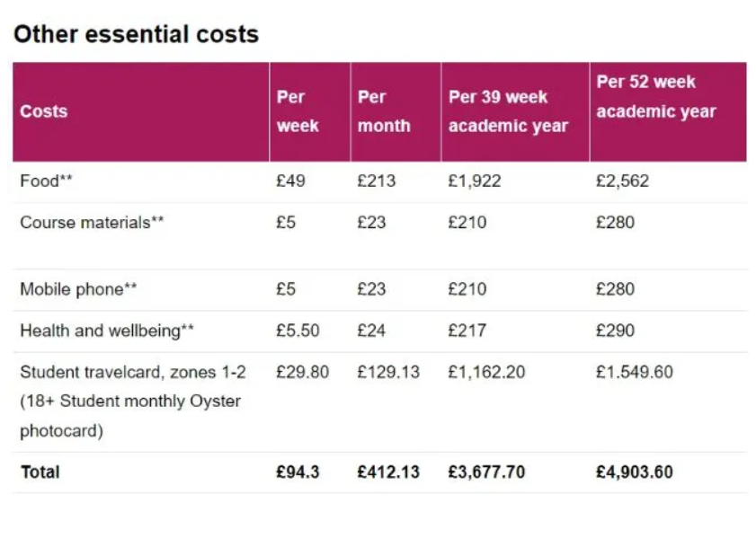Viewport: 756px width, 538px height.
Task: Click the Costs column header
Action: [x=43, y=111]
